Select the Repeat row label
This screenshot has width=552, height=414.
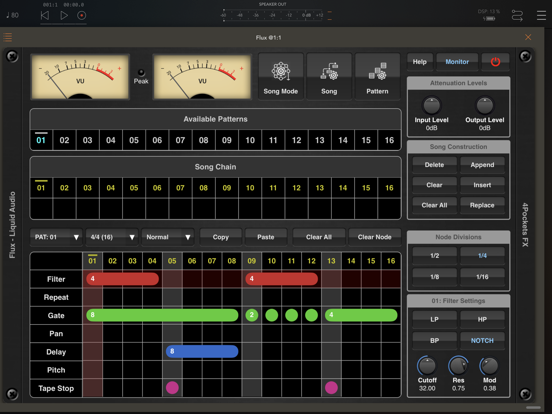(56, 297)
